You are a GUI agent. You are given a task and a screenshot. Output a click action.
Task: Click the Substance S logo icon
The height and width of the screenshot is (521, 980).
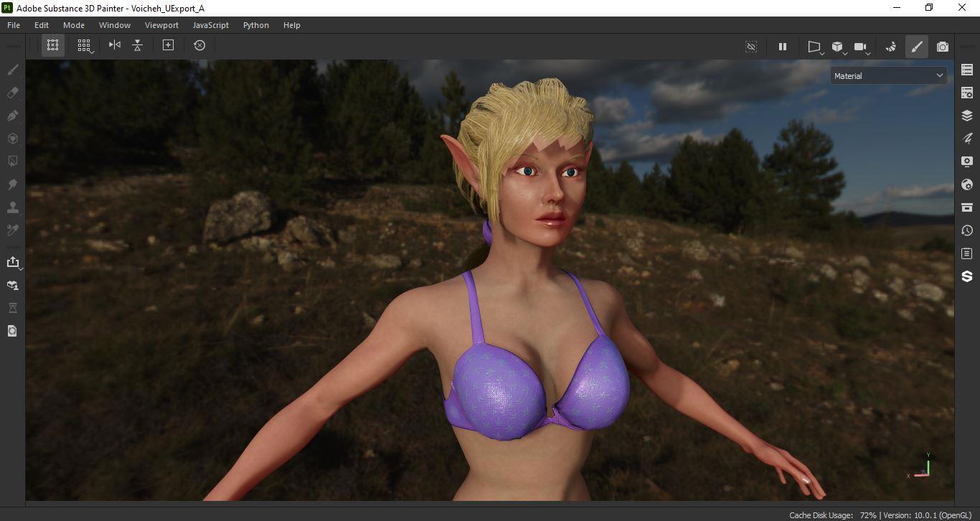(x=967, y=276)
